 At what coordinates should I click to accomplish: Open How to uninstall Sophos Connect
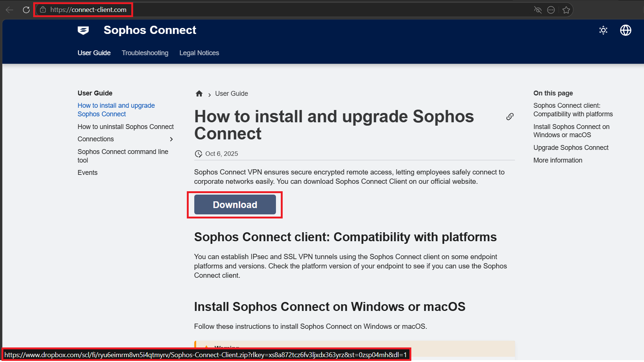pyautogui.click(x=126, y=127)
